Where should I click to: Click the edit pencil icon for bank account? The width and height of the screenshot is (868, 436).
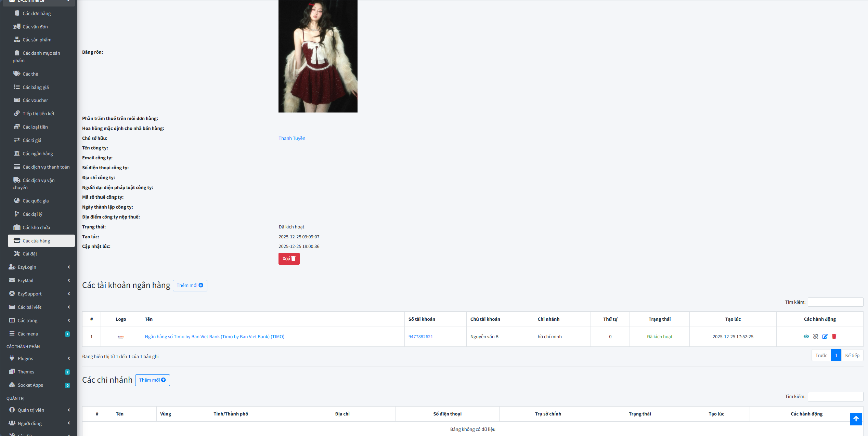(x=825, y=336)
